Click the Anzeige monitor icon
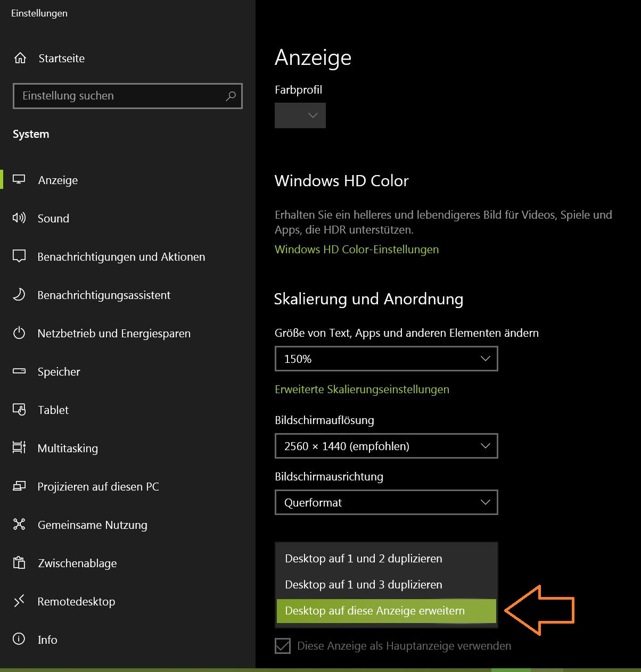This screenshot has height=672, width=641. coord(19,180)
